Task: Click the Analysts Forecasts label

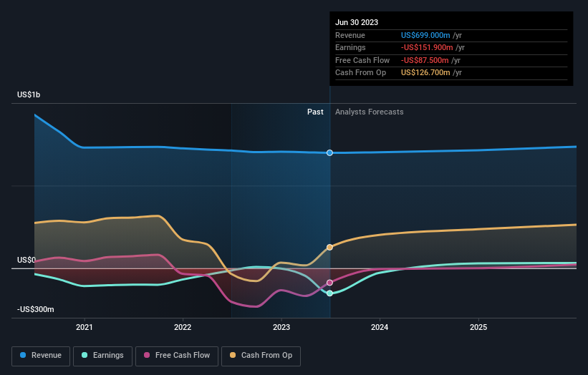Action: [x=370, y=112]
